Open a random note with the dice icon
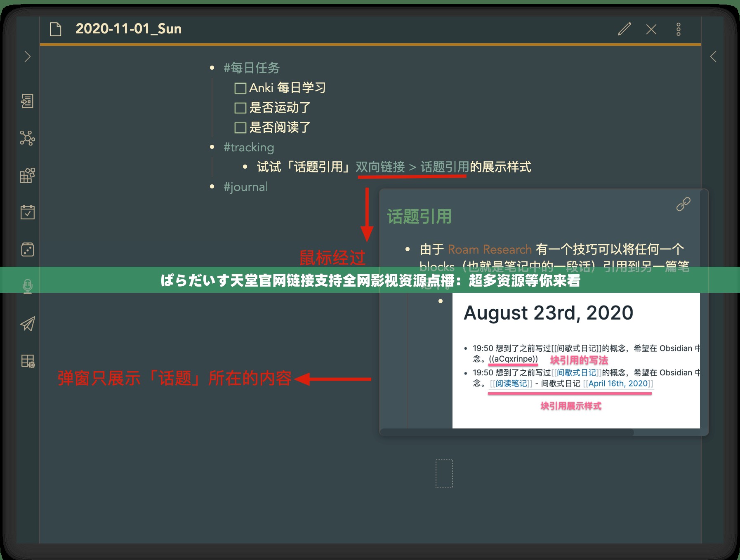 [27, 249]
